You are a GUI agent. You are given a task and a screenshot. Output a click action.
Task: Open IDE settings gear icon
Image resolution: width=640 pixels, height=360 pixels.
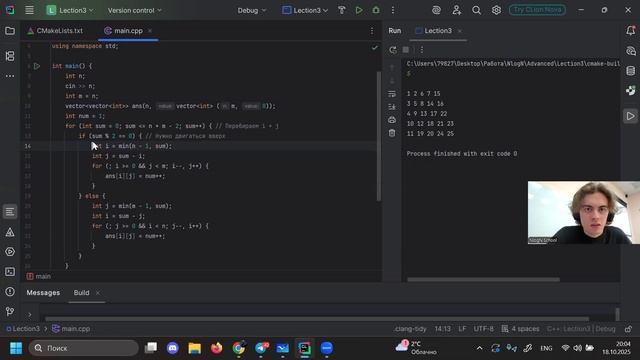coord(496,10)
